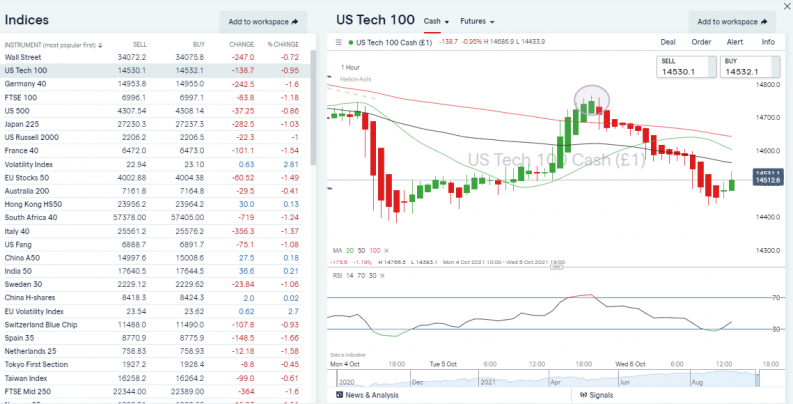
Task: Remove the MA indicator with its X
Action: [386, 250]
